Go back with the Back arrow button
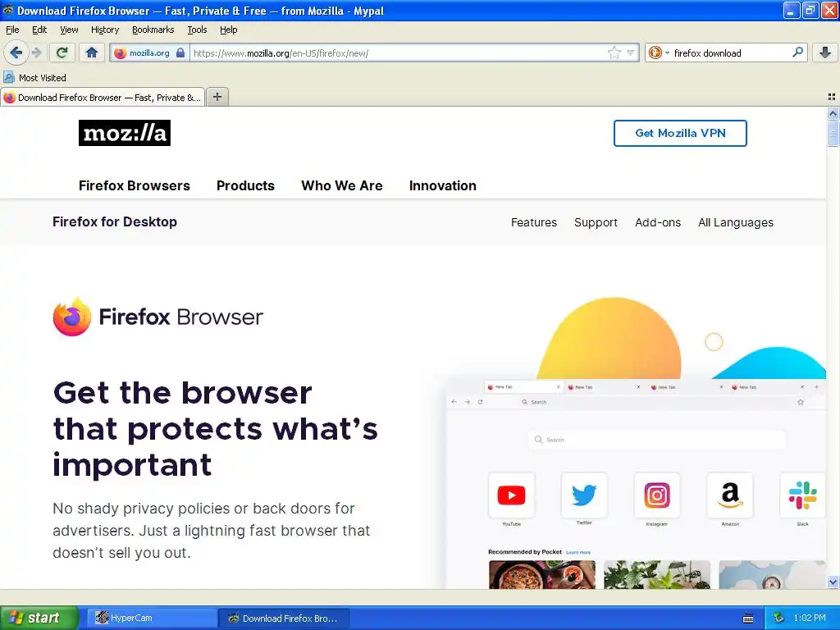840x630 pixels. [x=16, y=52]
